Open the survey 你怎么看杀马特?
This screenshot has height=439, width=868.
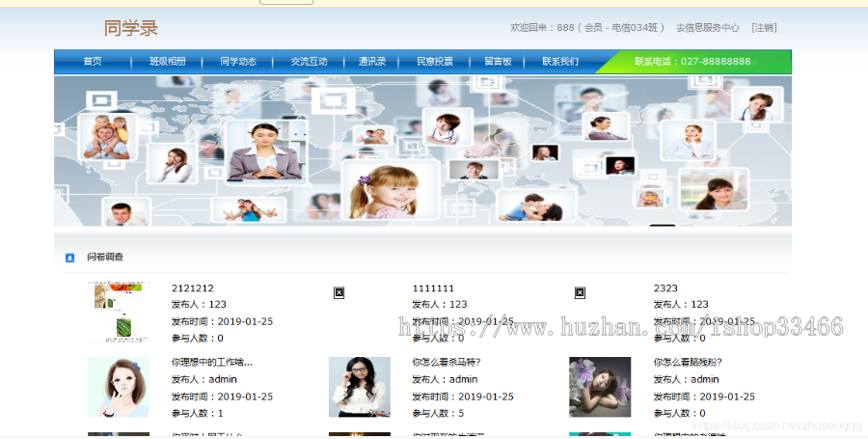click(447, 363)
